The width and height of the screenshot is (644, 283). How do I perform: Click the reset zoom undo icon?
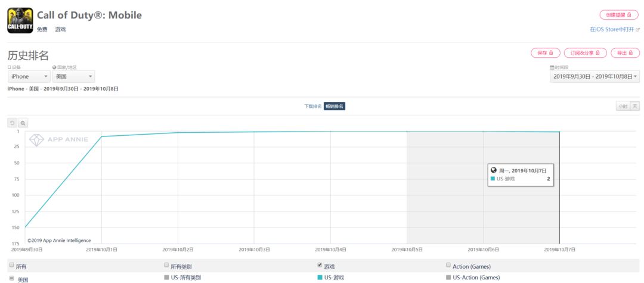click(x=13, y=123)
